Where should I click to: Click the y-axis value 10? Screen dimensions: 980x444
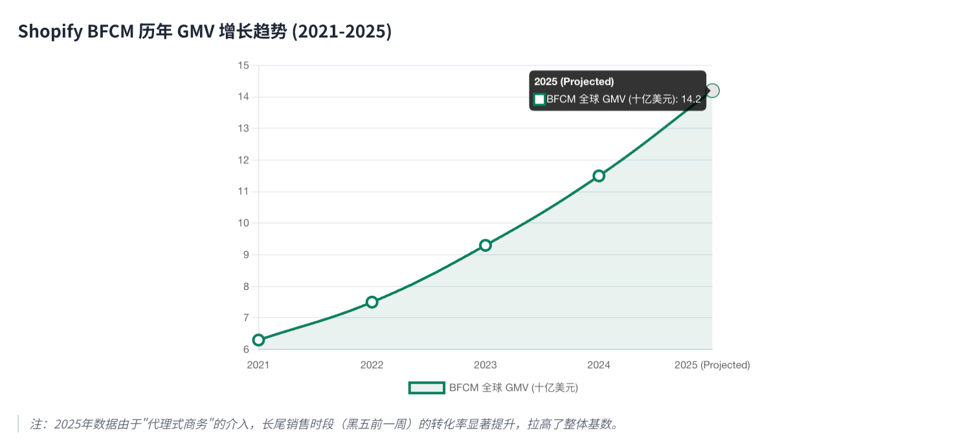click(x=243, y=223)
